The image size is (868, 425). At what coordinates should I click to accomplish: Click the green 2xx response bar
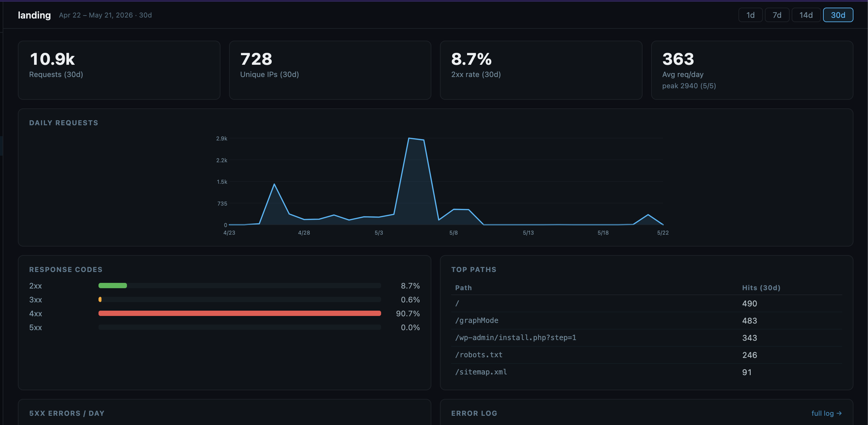tap(112, 286)
